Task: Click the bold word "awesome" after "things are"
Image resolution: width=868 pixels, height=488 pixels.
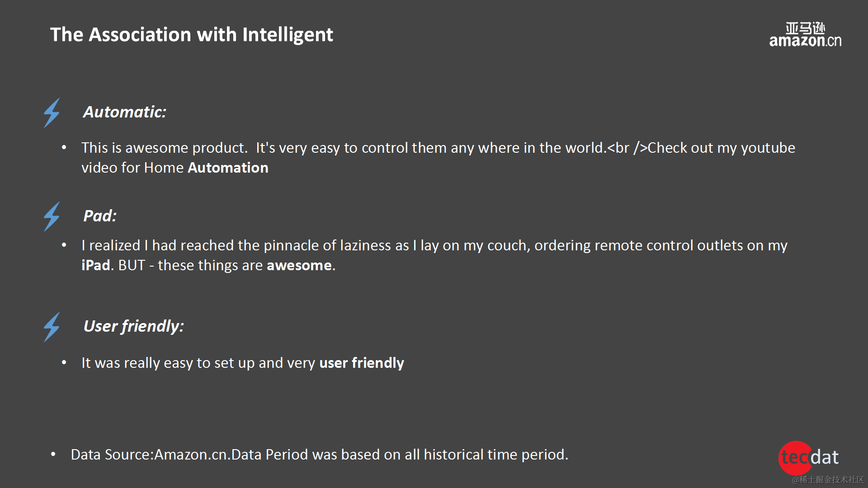Action: pos(299,265)
